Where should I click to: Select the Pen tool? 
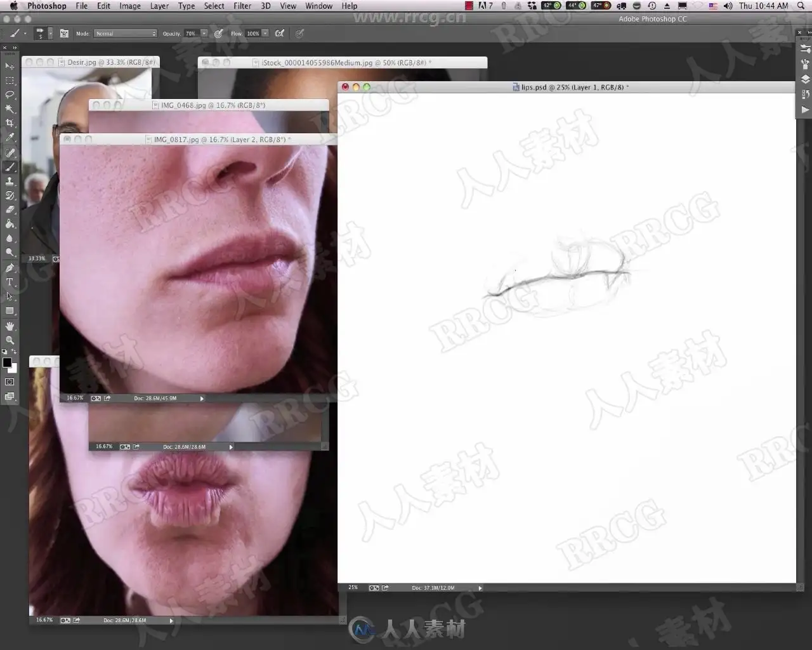pos(10,268)
